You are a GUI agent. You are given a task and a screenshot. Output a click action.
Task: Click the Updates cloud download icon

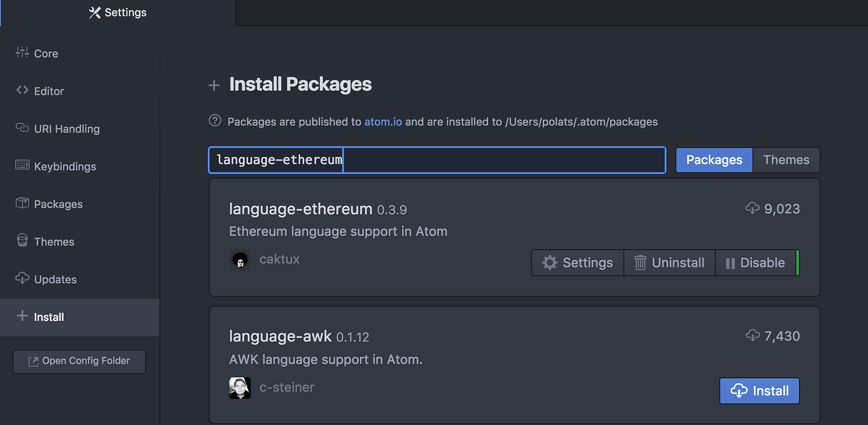click(x=22, y=278)
